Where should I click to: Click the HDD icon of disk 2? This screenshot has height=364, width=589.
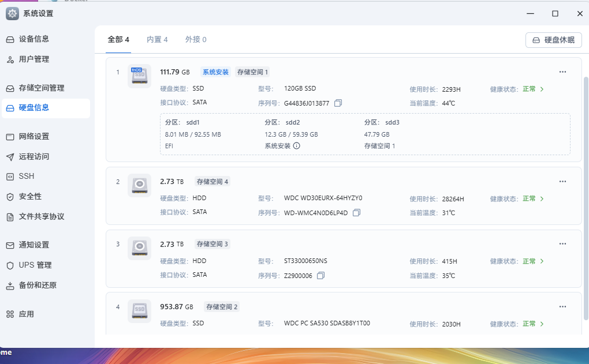(x=139, y=185)
